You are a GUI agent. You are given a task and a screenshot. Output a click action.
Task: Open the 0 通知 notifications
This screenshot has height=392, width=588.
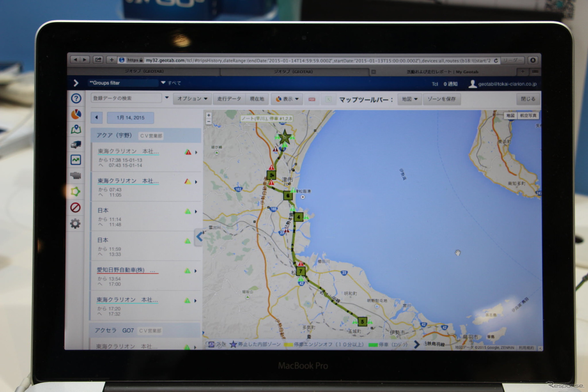click(x=450, y=84)
